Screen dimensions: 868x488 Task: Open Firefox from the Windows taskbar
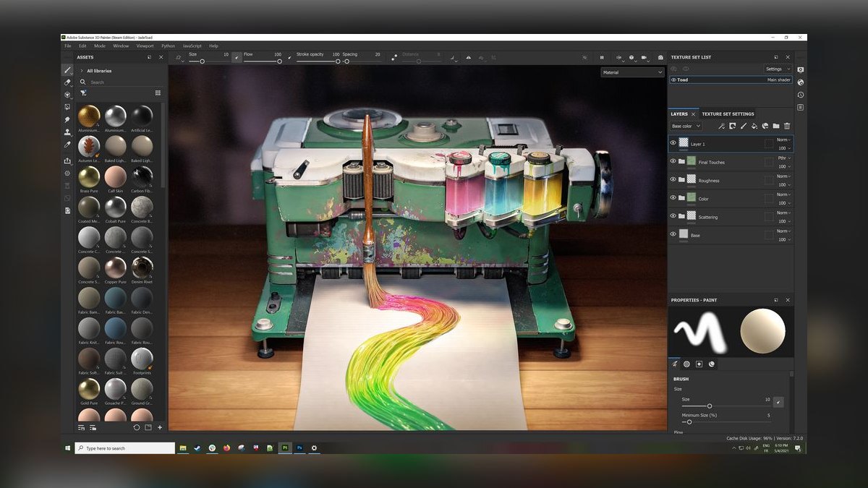[x=226, y=448]
